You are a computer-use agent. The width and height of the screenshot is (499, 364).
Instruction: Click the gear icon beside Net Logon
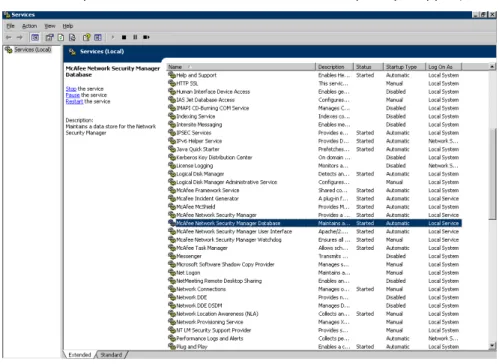tap(172, 273)
